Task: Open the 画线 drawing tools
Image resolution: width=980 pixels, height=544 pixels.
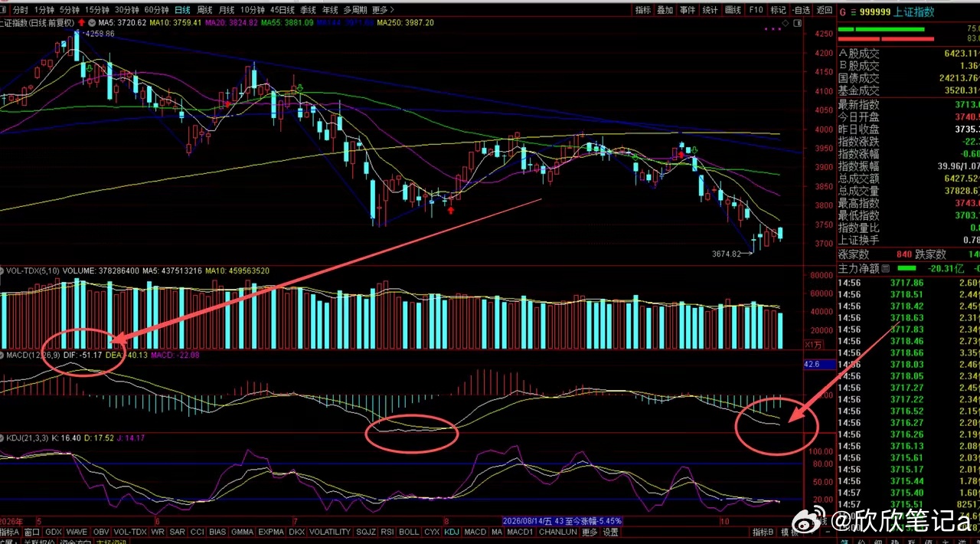Action: 733,10
